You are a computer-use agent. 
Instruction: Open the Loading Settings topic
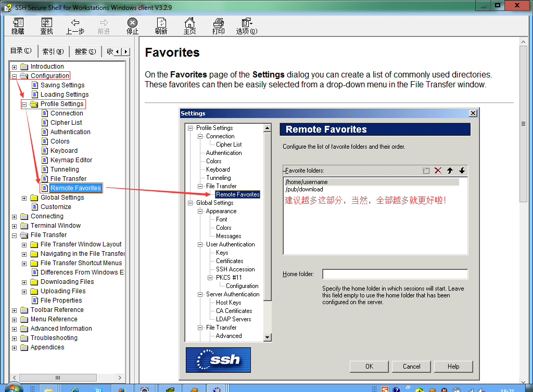point(65,94)
